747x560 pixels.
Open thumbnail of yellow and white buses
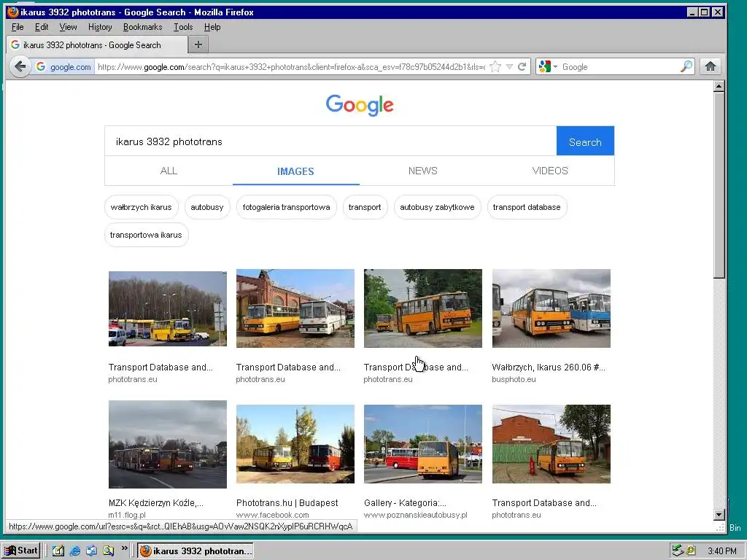coord(295,308)
